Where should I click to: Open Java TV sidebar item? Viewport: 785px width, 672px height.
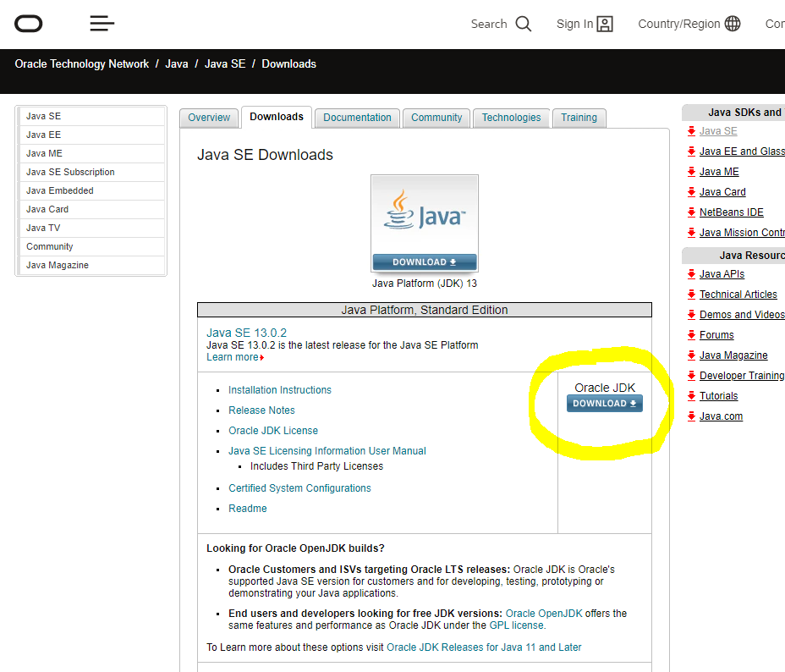[x=91, y=228]
